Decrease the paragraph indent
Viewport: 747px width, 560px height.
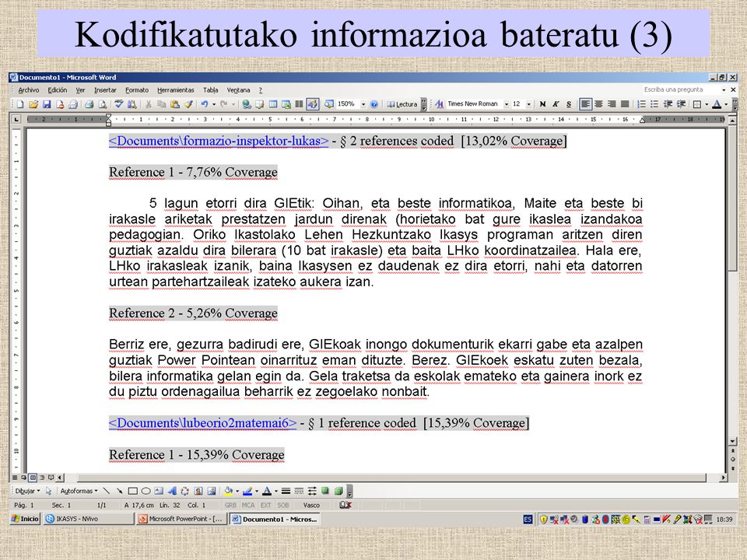[x=668, y=104]
